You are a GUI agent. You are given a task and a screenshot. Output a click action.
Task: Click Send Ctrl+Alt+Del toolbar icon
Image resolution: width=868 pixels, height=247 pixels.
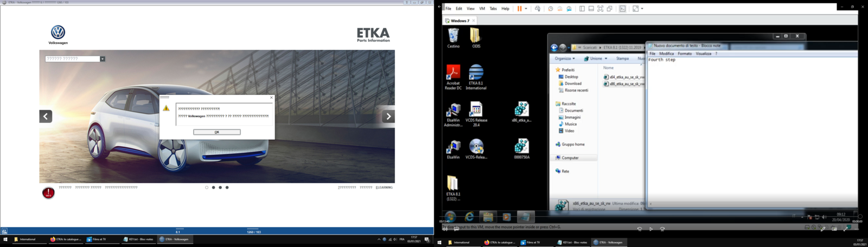[538, 9]
